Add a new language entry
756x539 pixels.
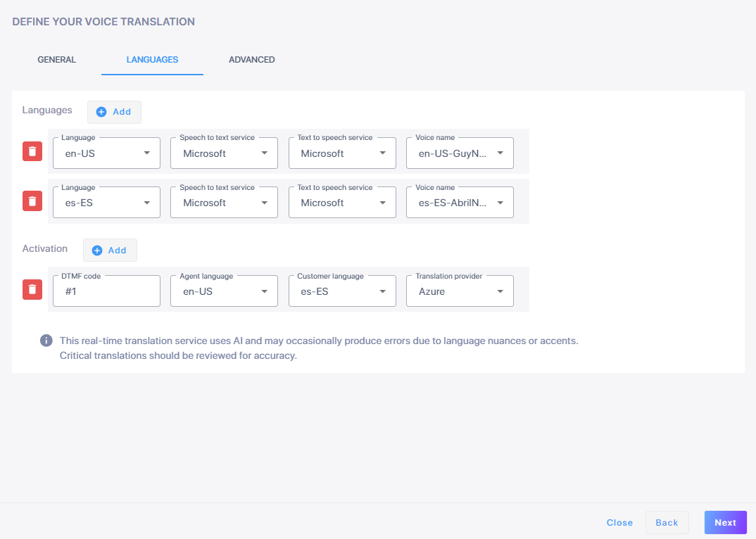click(114, 112)
